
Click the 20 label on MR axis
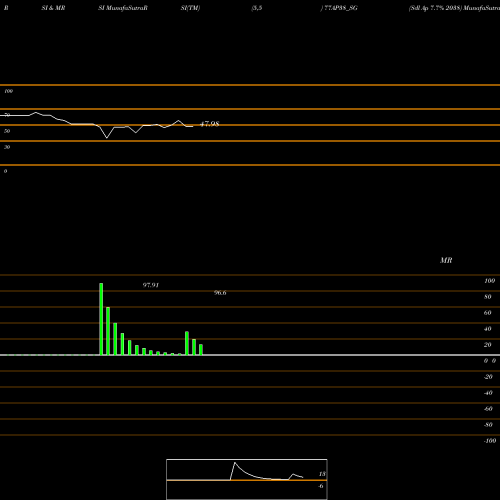[488, 345]
